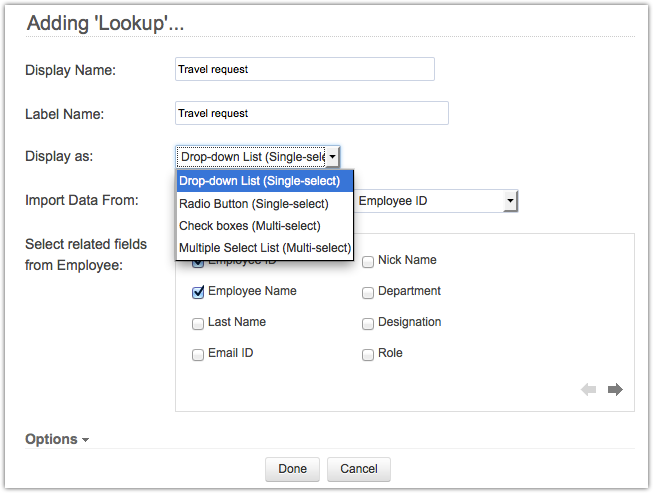Viewport: 653px width, 493px height.
Task: Open the Employee ID field drop-down
Action: [x=510, y=202]
